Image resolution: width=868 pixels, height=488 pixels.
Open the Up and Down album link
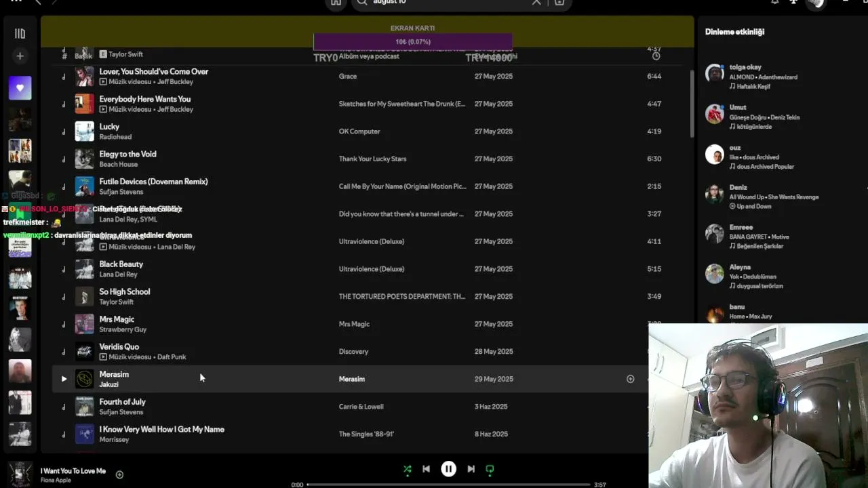(754, 207)
